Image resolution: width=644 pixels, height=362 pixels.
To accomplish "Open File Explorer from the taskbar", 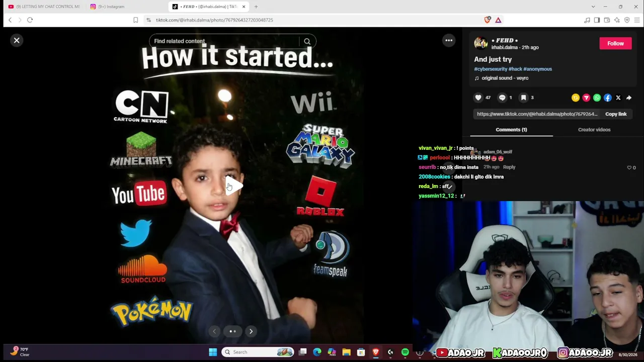I will [346, 352].
